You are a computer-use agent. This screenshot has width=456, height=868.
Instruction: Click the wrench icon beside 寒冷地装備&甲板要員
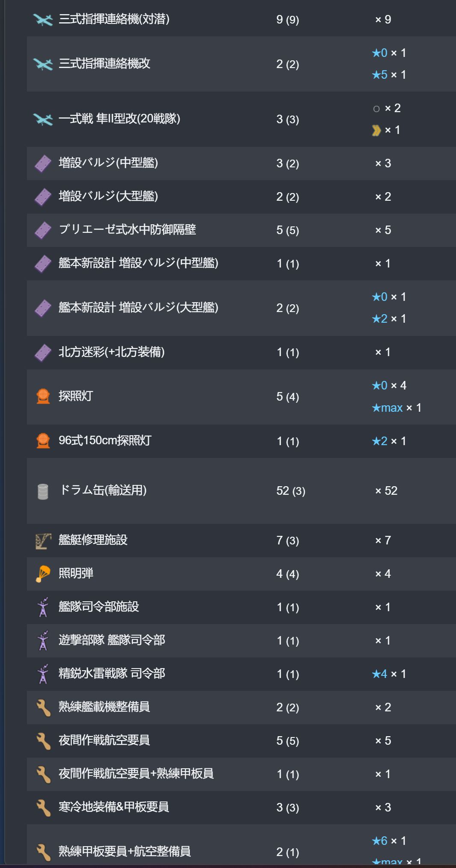(x=43, y=808)
